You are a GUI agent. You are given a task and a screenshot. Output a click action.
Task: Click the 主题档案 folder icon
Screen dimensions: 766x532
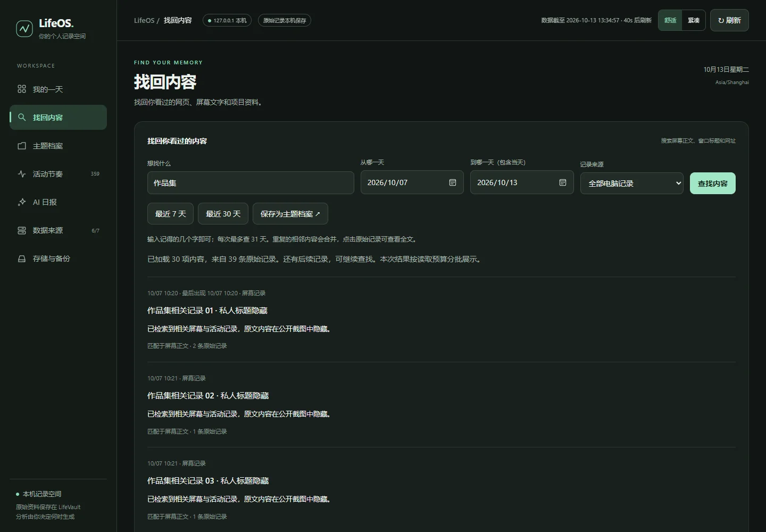pos(22,145)
